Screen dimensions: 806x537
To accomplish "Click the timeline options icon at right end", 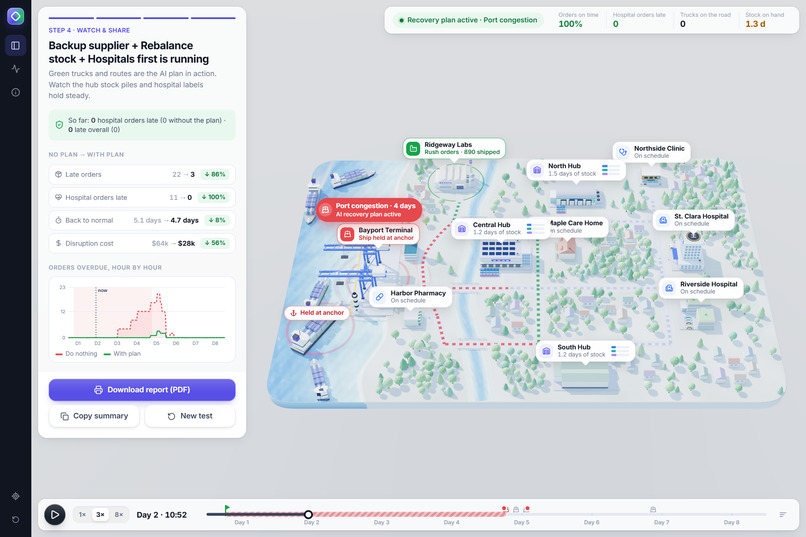I will (783, 514).
